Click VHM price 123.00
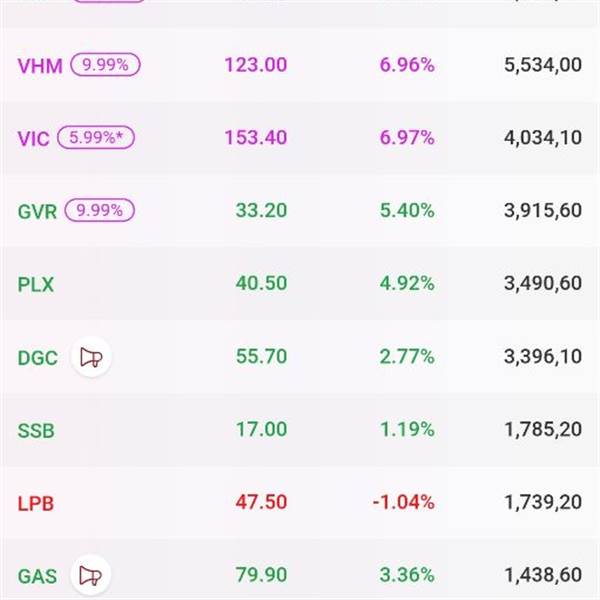 (255, 65)
